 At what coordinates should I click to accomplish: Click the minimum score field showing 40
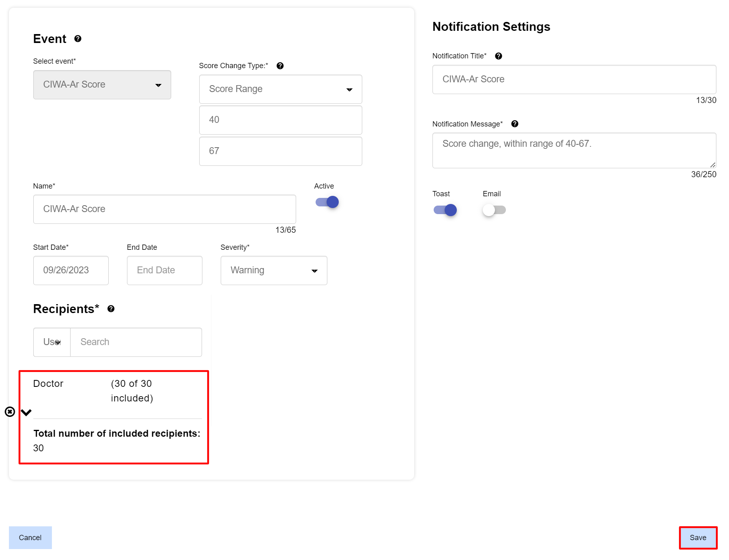click(x=280, y=120)
